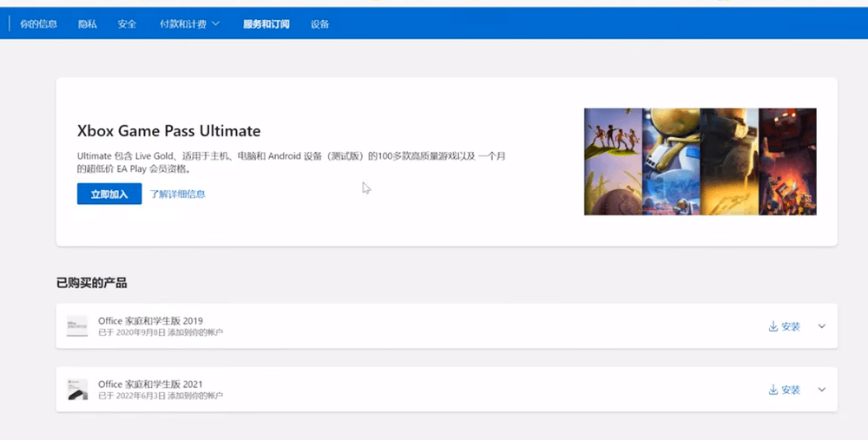The width and height of the screenshot is (868, 440).
Task: Click the second game artwork in the banner
Action: click(671, 161)
